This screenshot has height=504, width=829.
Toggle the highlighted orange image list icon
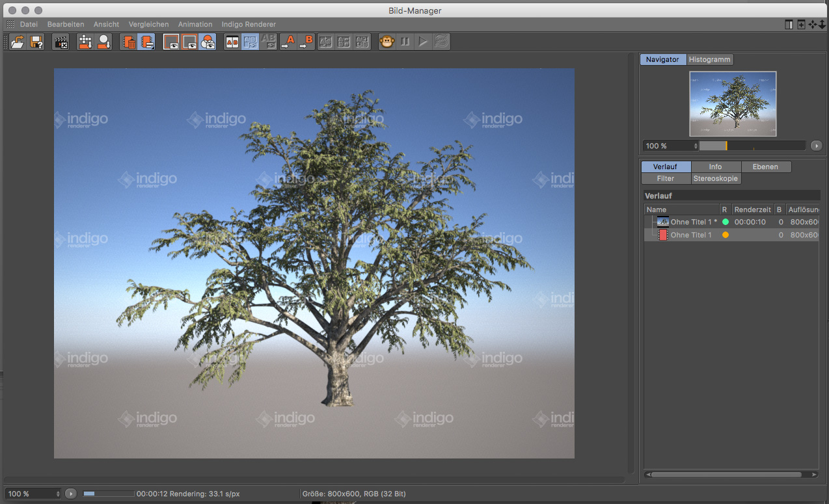(146, 42)
